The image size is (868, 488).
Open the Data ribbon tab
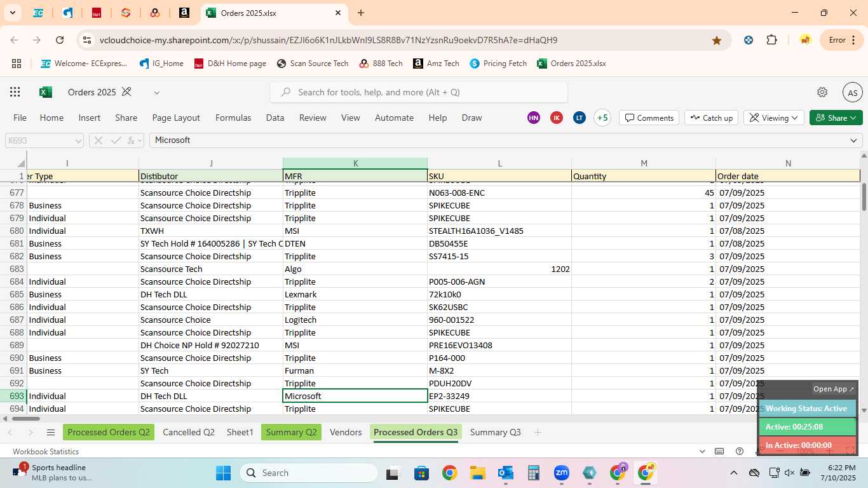tap(275, 118)
